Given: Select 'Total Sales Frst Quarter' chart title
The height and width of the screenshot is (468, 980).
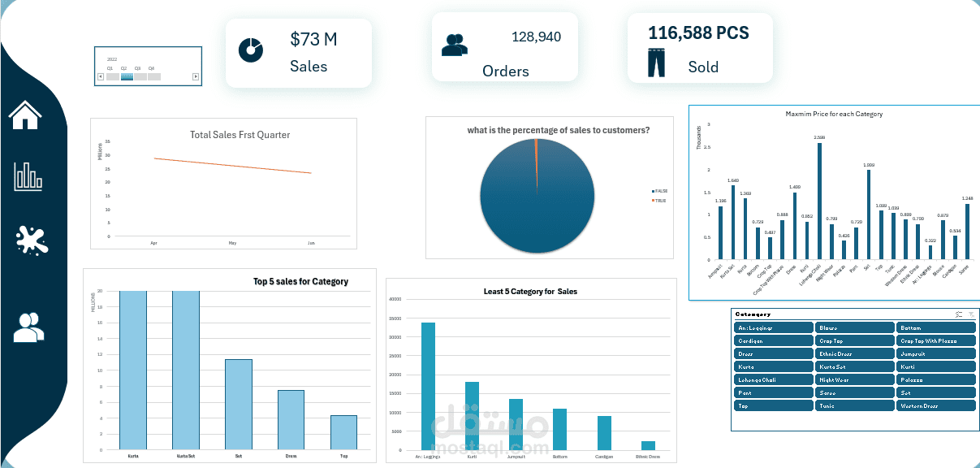Looking at the screenshot, I should pyautogui.click(x=240, y=135).
